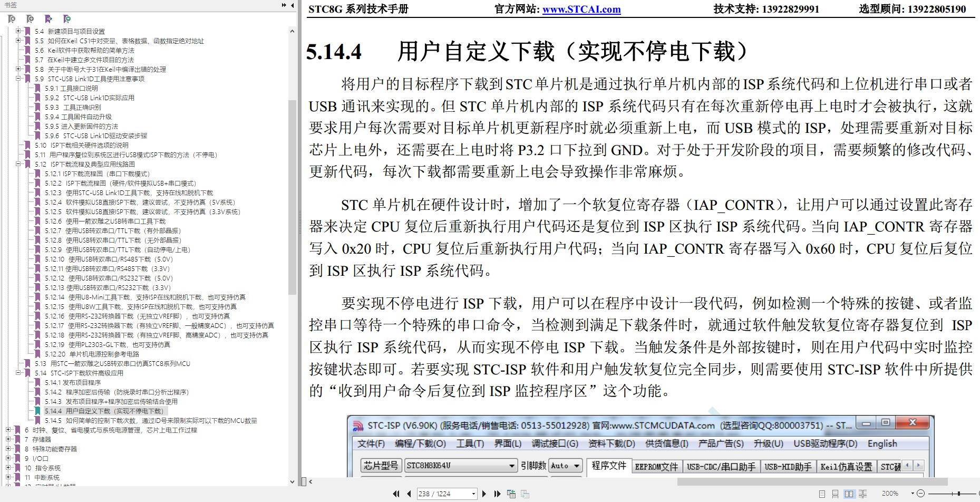Collapse the 5.14 STC-ISP下载软件高级应用 bookmark
Image resolution: width=980 pixels, height=502 pixels.
(x=18, y=373)
